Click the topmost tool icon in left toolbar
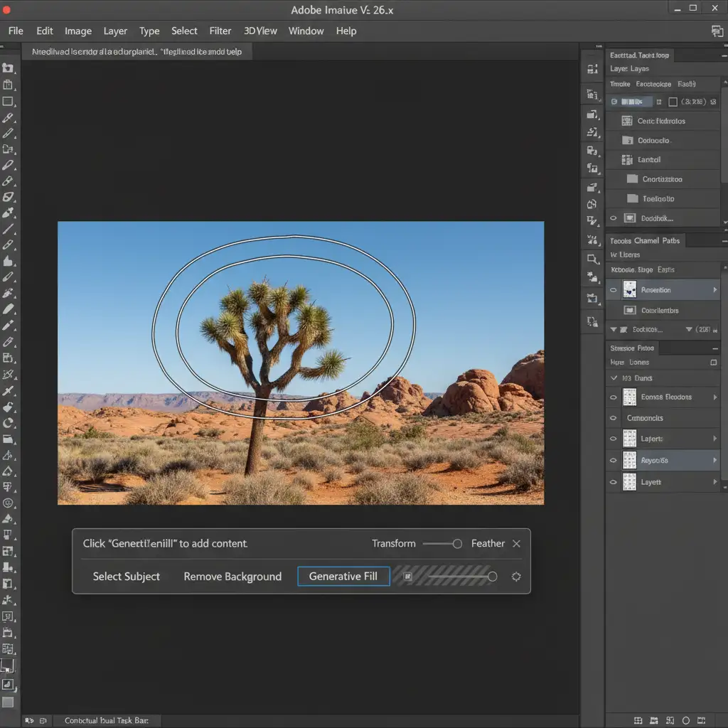Viewport: 728px width, 728px height. point(8,68)
